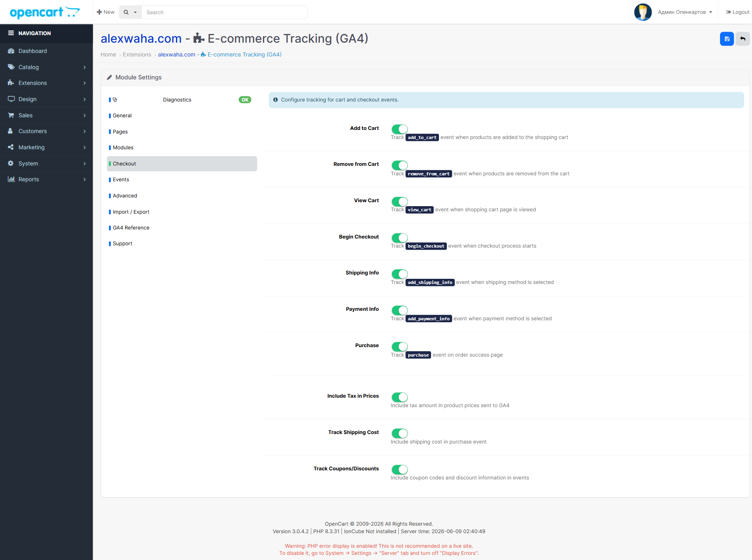This screenshot has height=560, width=752.
Task: Click the OpenCart footer link
Action: (336, 524)
